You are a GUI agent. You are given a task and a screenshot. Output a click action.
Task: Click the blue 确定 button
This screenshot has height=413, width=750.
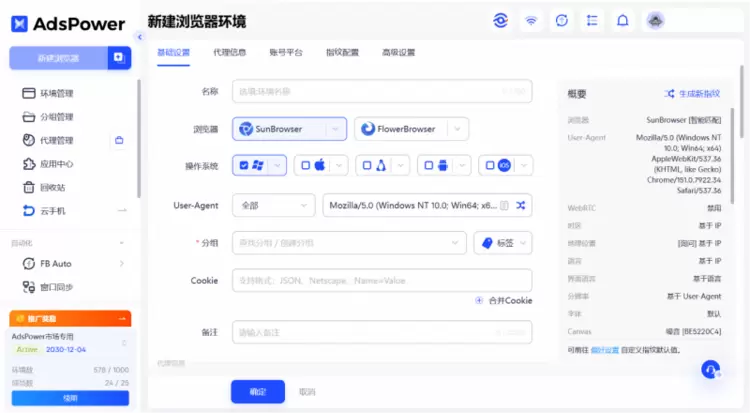(x=258, y=392)
